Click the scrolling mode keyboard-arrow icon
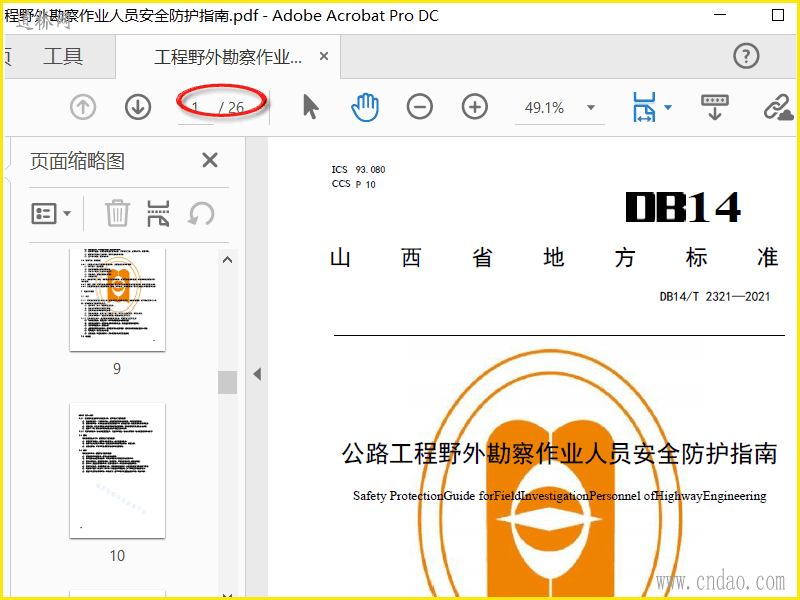800x600 pixels. pos(714,107)
